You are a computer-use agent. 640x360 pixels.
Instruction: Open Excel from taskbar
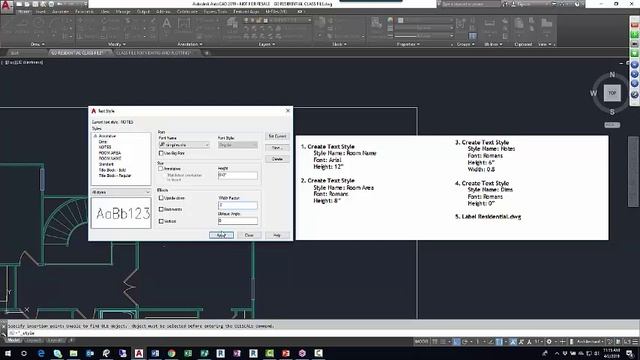[x=188, y=353]
